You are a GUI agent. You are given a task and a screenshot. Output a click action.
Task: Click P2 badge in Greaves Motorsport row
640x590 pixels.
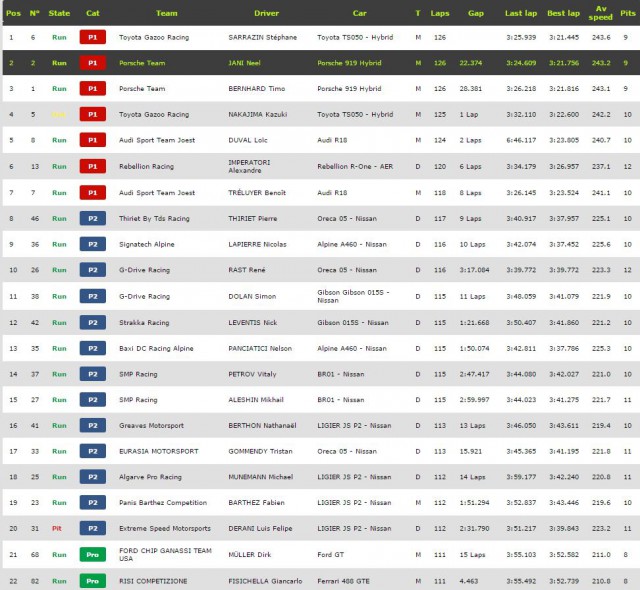93,425
